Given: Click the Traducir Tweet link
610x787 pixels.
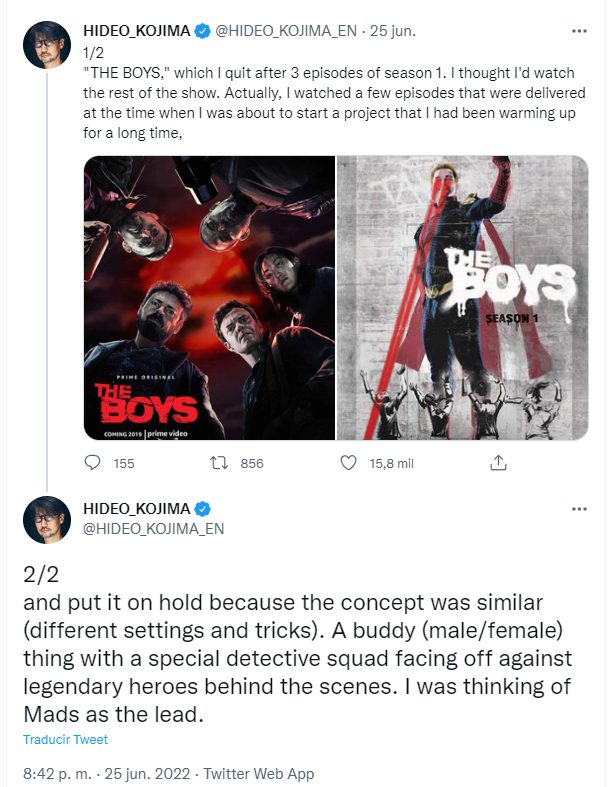Looking at the screenshot, I should click(x=65, y=740).
